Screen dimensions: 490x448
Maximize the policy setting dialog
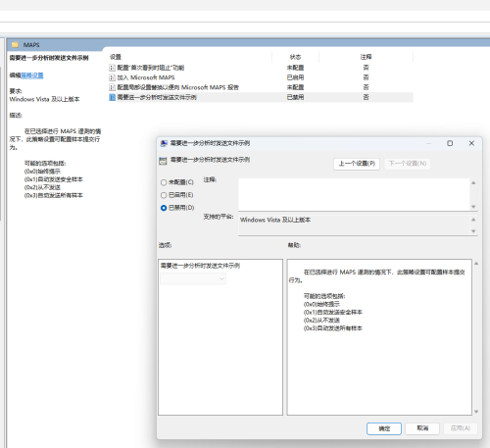click(450, 143)
